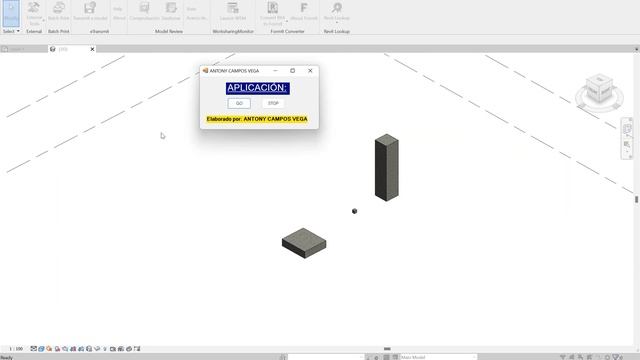Open the Revit Lookup ribbon button
The image size is (640, 360).
tap(336, 12)
